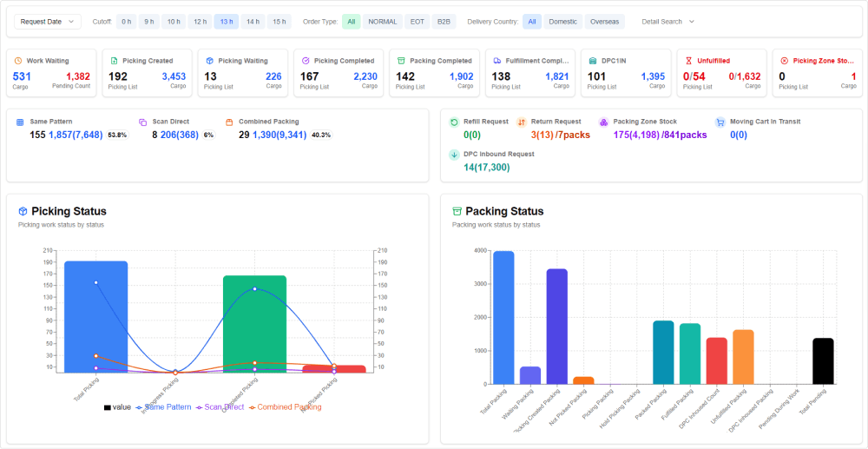Viewport: 868px width, 449px height.
Task: Filter delivery country to Overseas
Action: click(604, 22)
